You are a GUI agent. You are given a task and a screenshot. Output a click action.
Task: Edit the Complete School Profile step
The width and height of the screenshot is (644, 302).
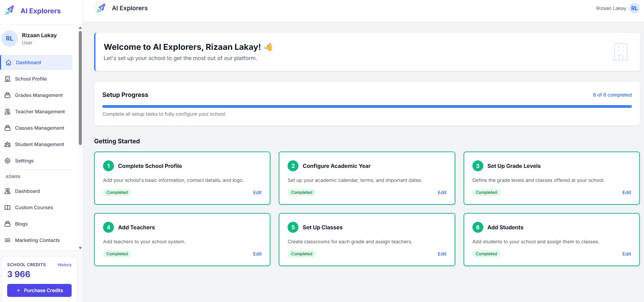(257, 192)
